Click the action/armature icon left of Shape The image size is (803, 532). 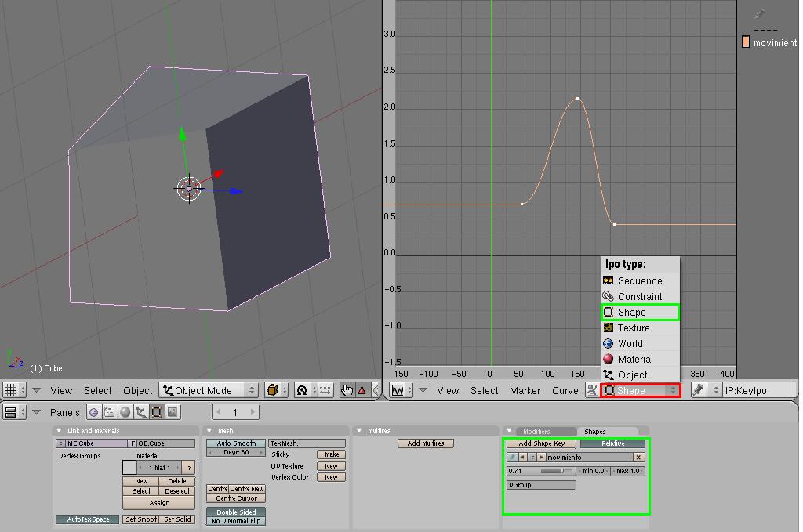pyautogui.click(x=592, y=390)
